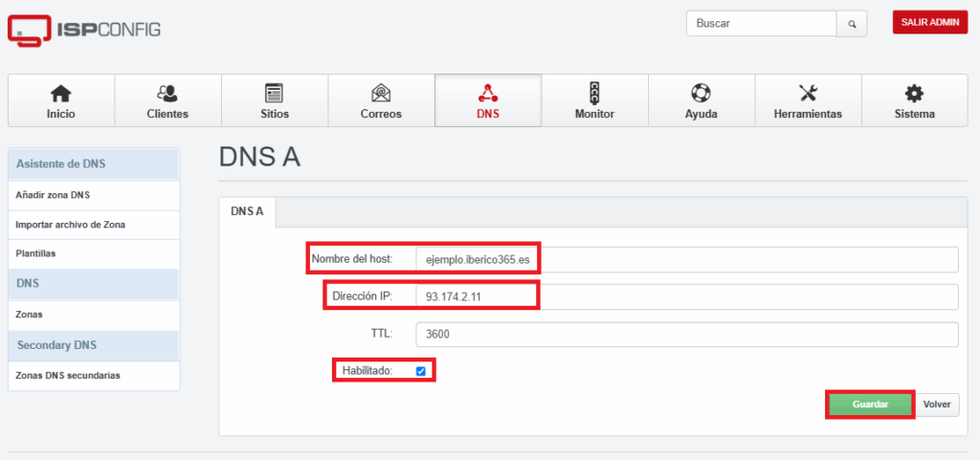Toggle the Habilitado checkbox
The width and height of the screenshot is (980, 460).
[x=421, y=371]
